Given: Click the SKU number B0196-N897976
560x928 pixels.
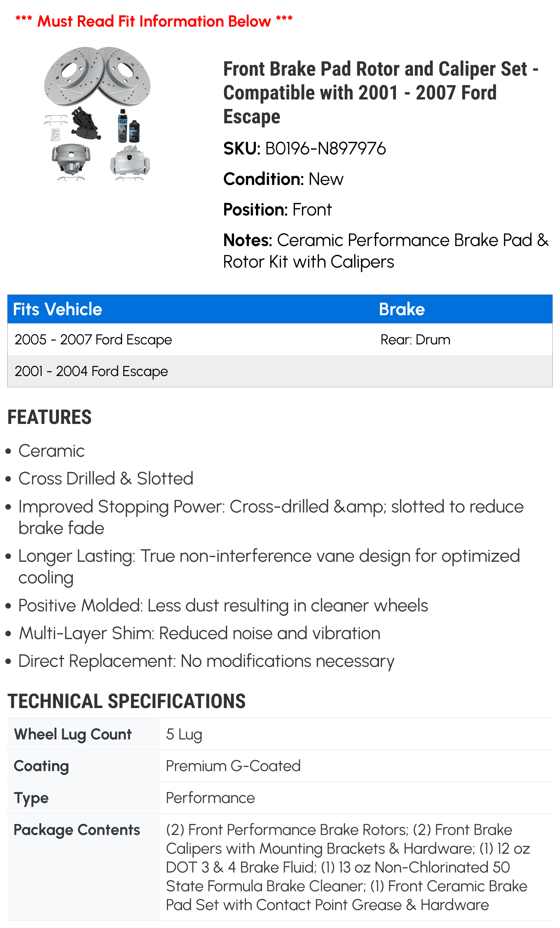Looking at the screenshot, I should point(326,149).
